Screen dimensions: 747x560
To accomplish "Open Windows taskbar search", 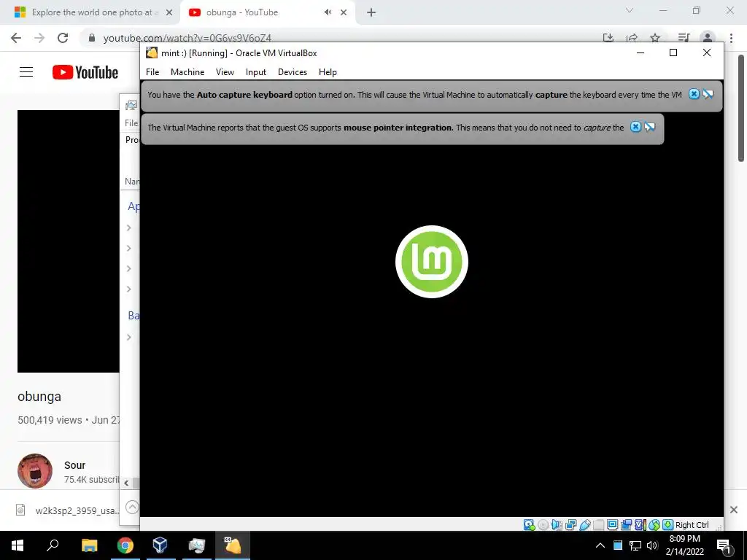I will coord(53,545).
